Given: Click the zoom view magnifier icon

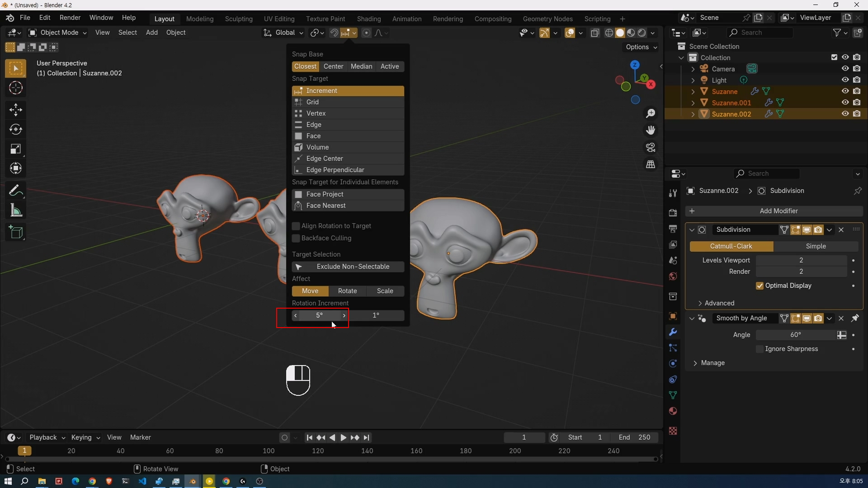Looking at the screenshot, I should tap(651, 113).
